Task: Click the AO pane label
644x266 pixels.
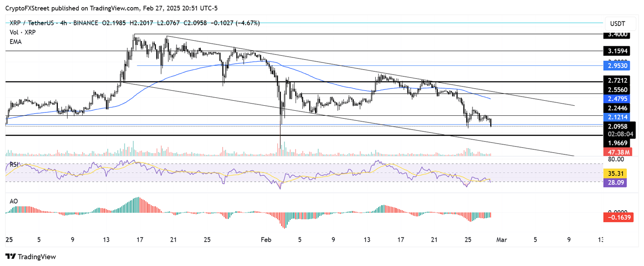Action: (x=13, y=201)
